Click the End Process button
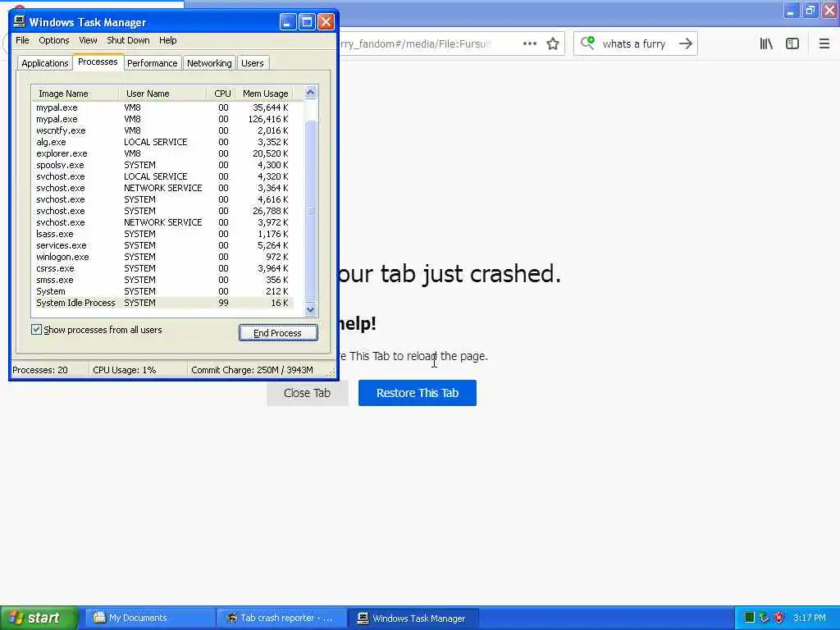Screen dimensions: 840x630 (278, 333)
